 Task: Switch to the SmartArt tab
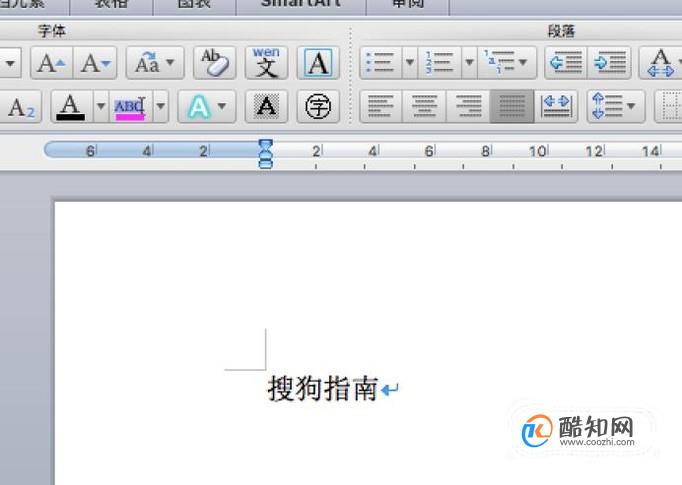[x=301, y=5]
